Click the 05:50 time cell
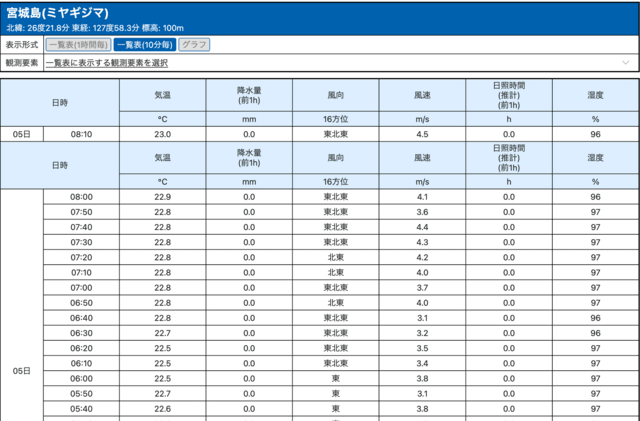 click(81, 393)
